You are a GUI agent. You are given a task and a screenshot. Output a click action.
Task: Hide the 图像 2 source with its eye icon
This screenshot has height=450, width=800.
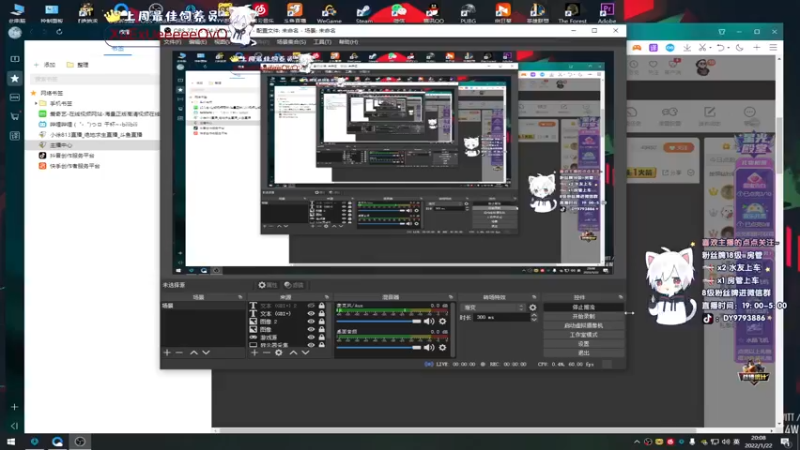point(311,321)
